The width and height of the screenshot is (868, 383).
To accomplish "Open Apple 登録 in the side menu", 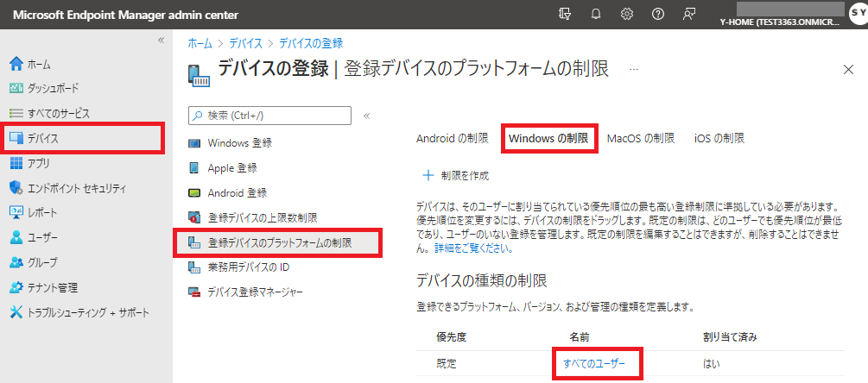I will [232, 167].
